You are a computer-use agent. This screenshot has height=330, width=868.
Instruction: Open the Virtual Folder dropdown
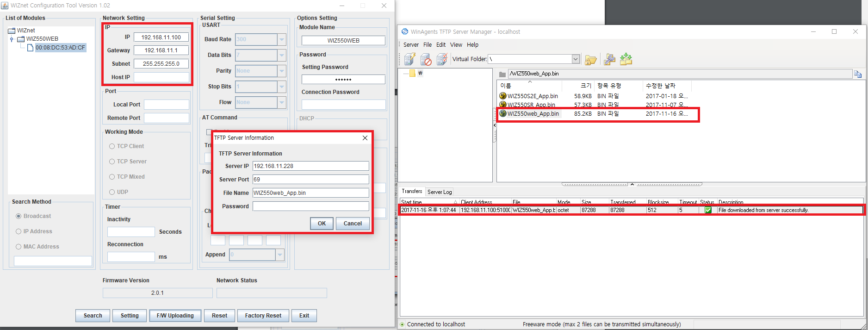[x=576, y=59]
